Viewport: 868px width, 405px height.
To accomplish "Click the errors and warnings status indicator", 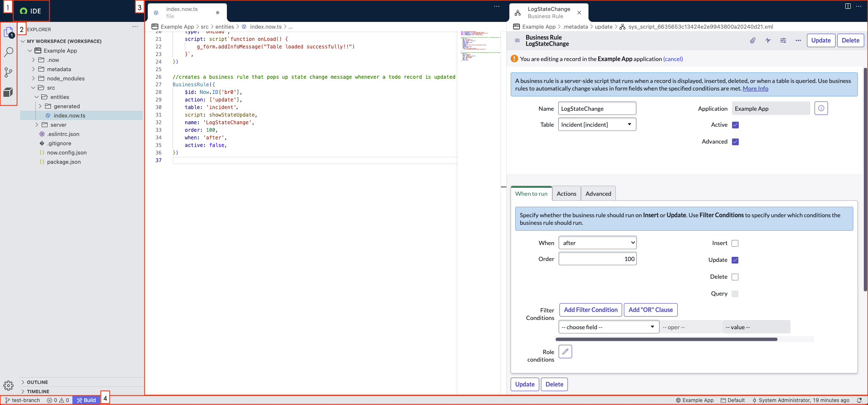I will [x=58, y=400].
